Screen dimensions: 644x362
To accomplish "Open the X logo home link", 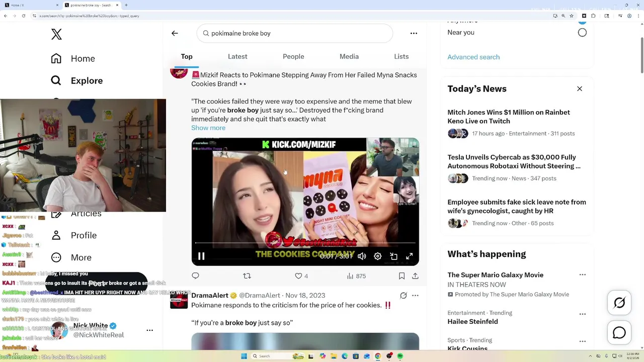I will [x=56, y=34].
